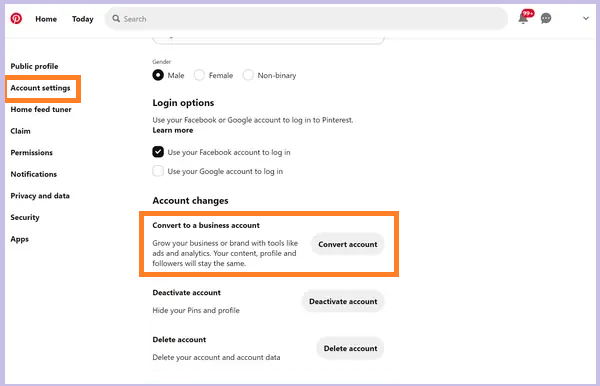Open the notifications bell icon

(x=523, y=18)
